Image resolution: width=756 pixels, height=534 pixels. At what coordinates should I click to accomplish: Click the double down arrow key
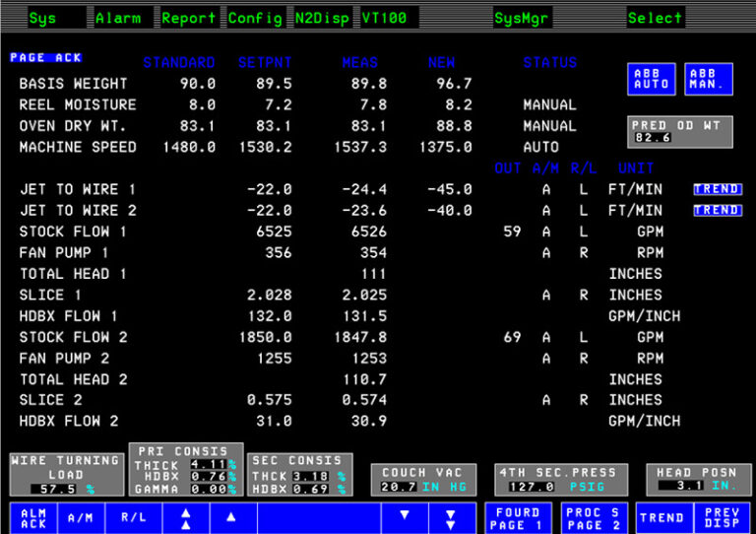point(450,517)
